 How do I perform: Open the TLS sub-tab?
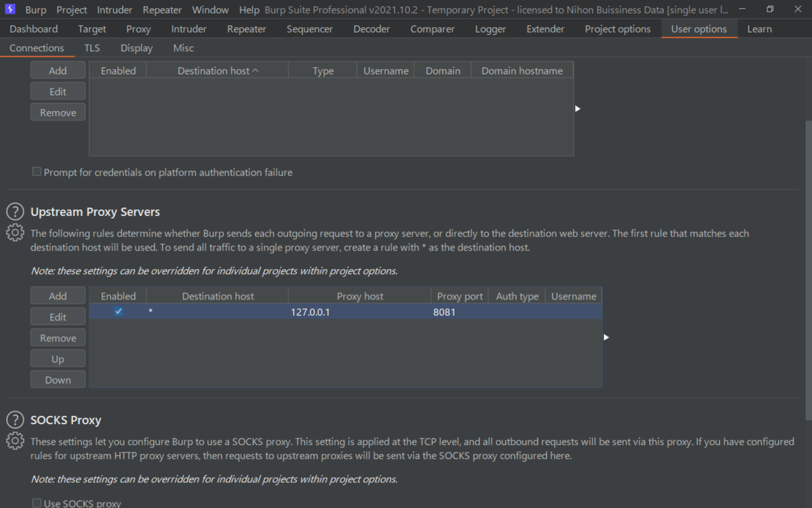pos(92,48)
